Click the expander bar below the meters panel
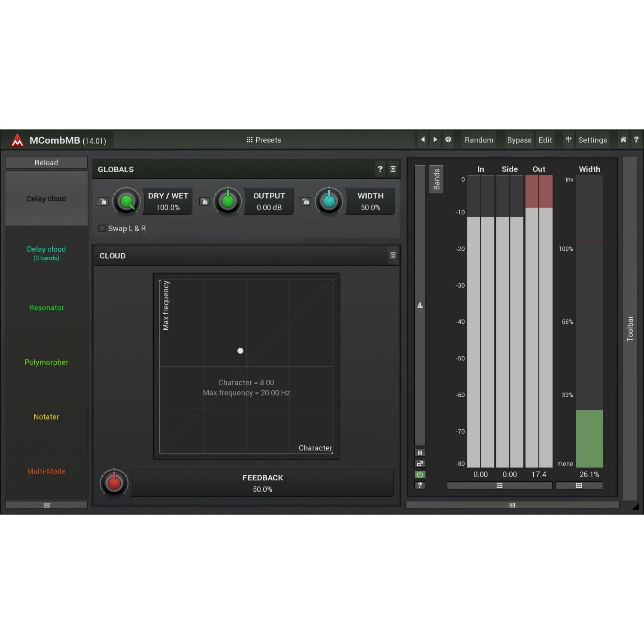The width and height of the screenshot is (644, 644). [512, 505]
